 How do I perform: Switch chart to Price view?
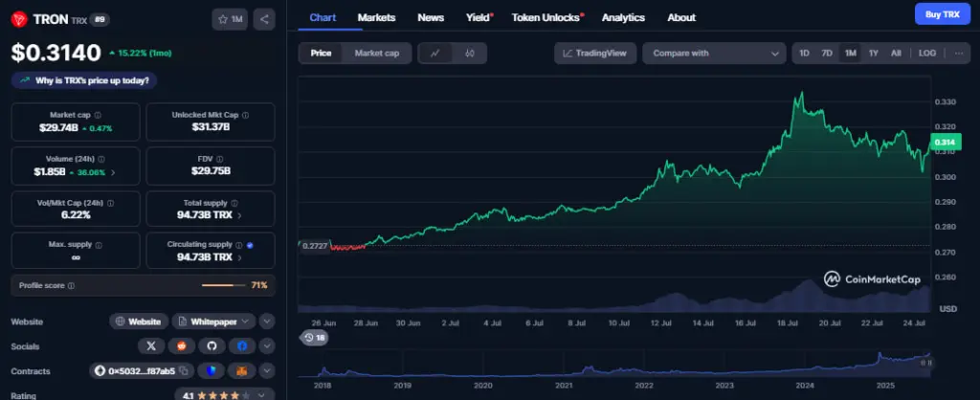click(x=322, y=54)
